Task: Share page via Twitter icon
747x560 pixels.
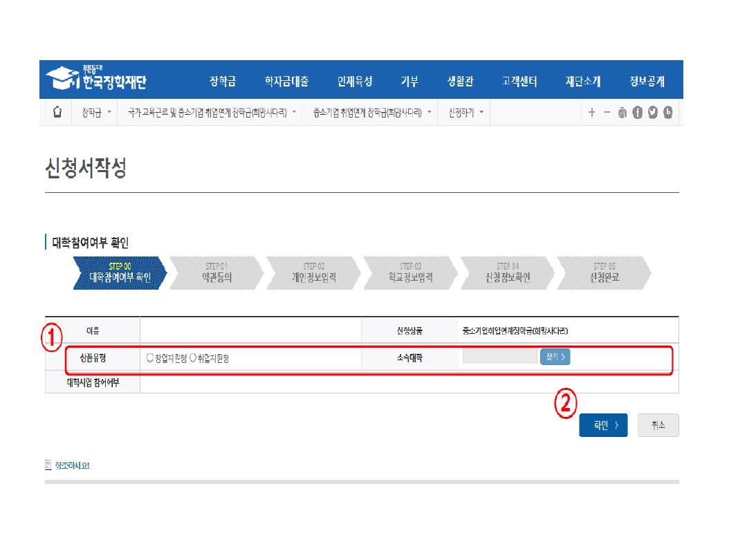Action: 653,113
